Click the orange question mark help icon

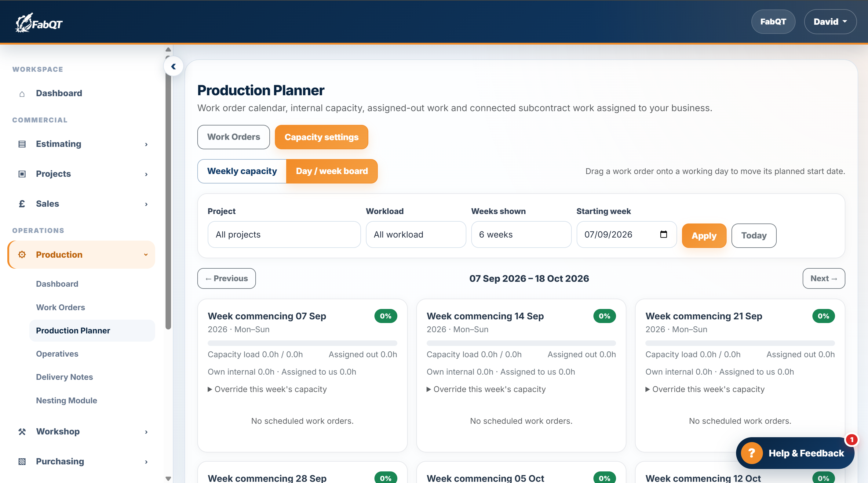(751, 453)
